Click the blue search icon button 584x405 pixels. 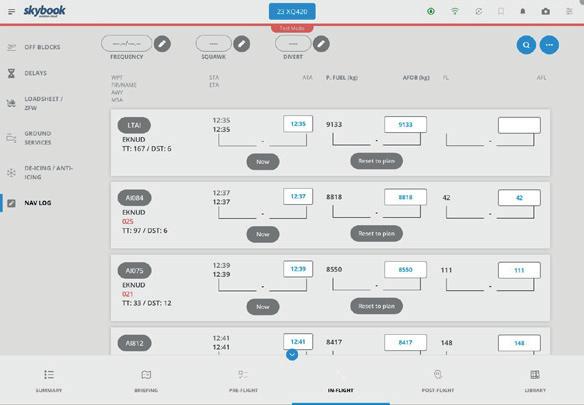(526, 45)
